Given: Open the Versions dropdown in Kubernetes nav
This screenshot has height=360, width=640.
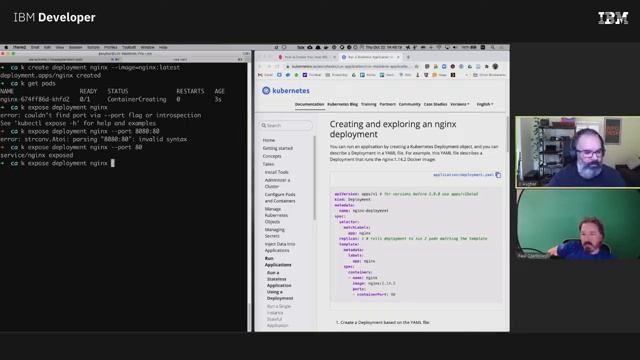Looking at the screenshot, I should pyautogui.click(x=460, y=104).
